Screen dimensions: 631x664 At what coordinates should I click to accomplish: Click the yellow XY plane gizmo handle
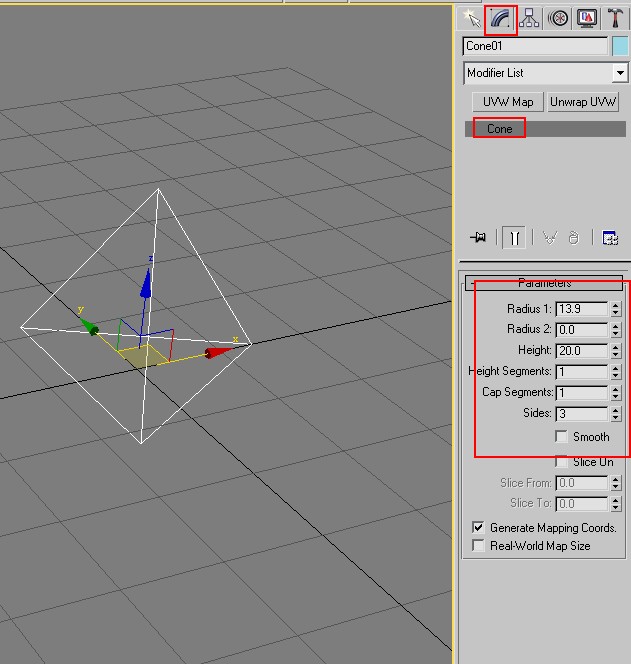144,356
